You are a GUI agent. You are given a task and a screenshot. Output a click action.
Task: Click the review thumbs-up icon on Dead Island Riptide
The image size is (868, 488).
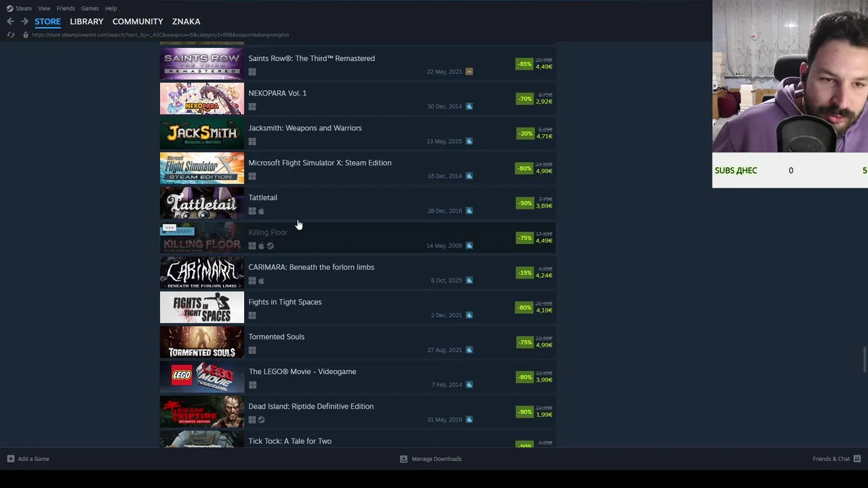coord(469,419)
